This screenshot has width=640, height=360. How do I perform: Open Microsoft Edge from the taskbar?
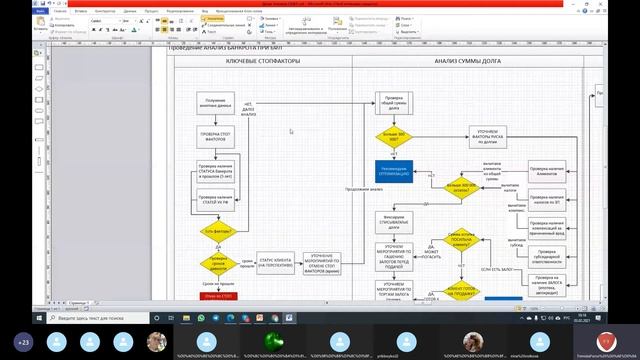point(230,318)
